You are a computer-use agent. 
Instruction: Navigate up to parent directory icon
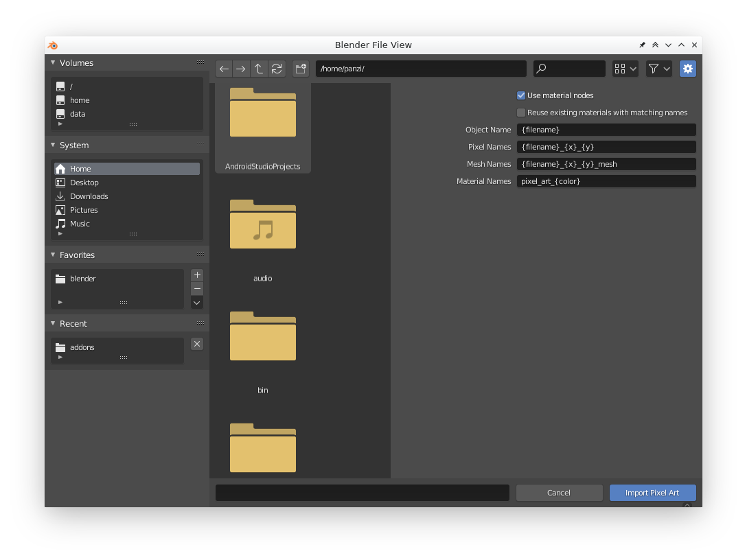(x=259, y=69)
